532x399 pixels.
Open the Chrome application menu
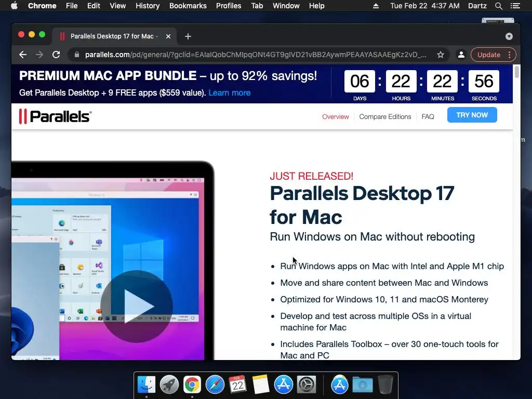(42, 6)
